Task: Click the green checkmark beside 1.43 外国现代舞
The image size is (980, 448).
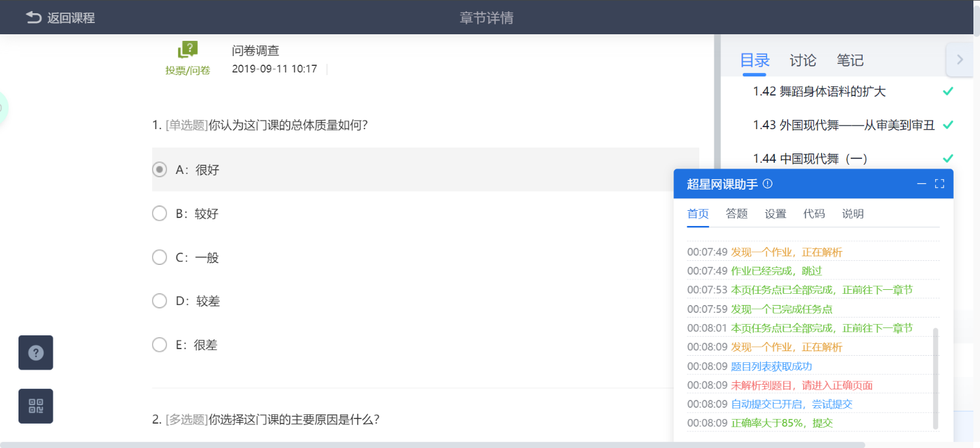Action: 947,125
